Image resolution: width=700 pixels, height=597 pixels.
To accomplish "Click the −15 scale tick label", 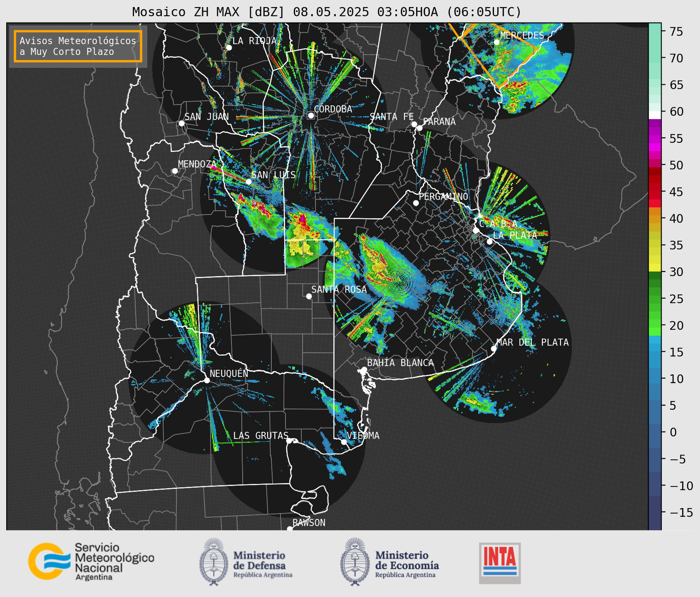I will (681, 512).
